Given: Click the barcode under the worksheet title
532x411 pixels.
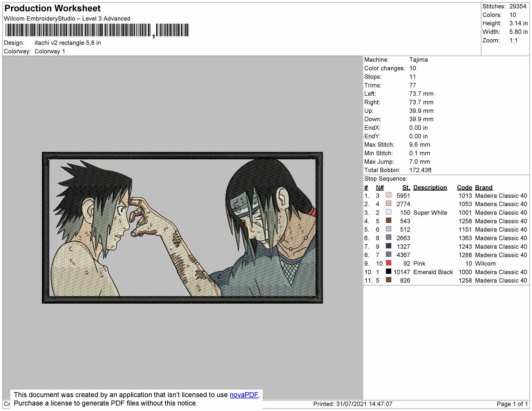Looking at the screenshot, I should (x=97, y=30).
